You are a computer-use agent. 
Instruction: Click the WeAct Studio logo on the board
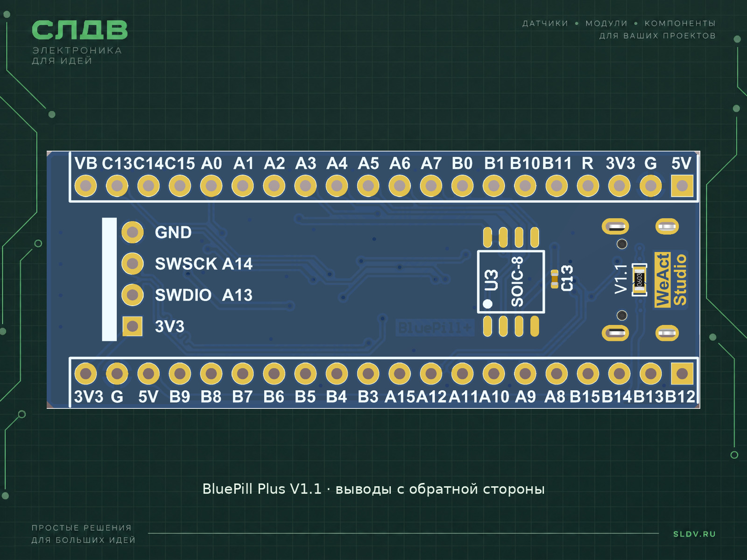tap(671, 280)
